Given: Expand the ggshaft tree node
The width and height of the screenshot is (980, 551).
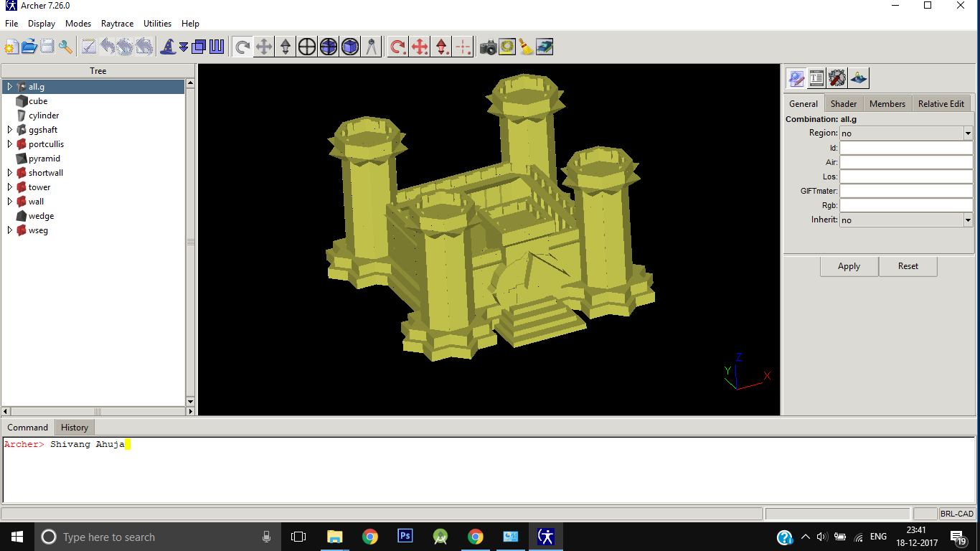Looking at the screenshot, I should [x=10, y=130].
